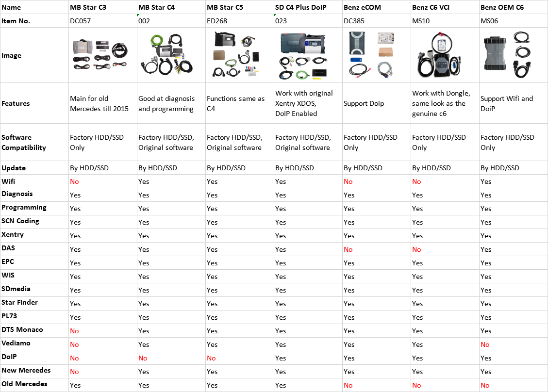Click the Benz C6 VCI product image
The height and width of the screenshot is (392, 548).
(x=445, y=55)
